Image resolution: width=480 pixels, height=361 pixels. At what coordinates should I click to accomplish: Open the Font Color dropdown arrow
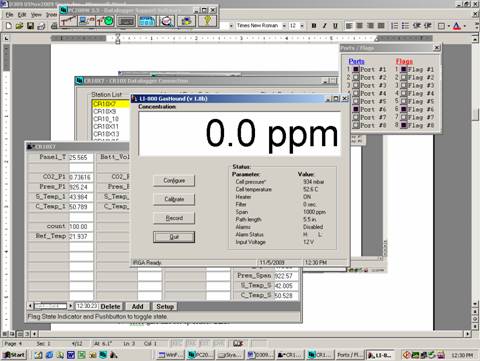pyautogui.click(x=465, y=26)
